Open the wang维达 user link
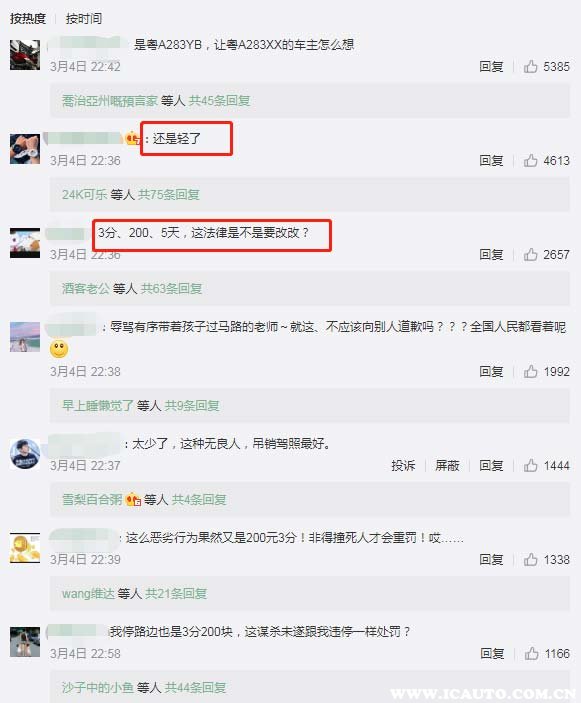 [x=88, y=594]
